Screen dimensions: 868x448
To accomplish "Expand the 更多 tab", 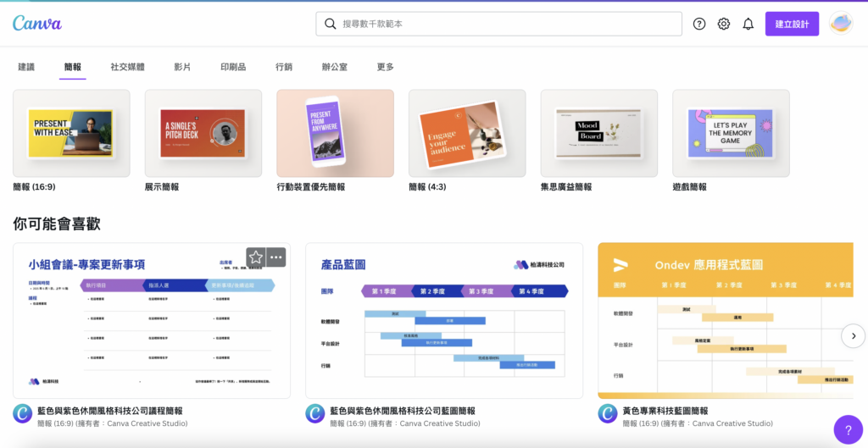I will tap(386, 67).
